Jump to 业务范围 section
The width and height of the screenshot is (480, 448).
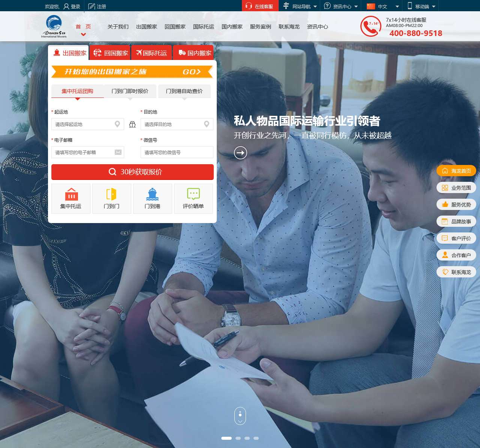[x=456, y=188]
